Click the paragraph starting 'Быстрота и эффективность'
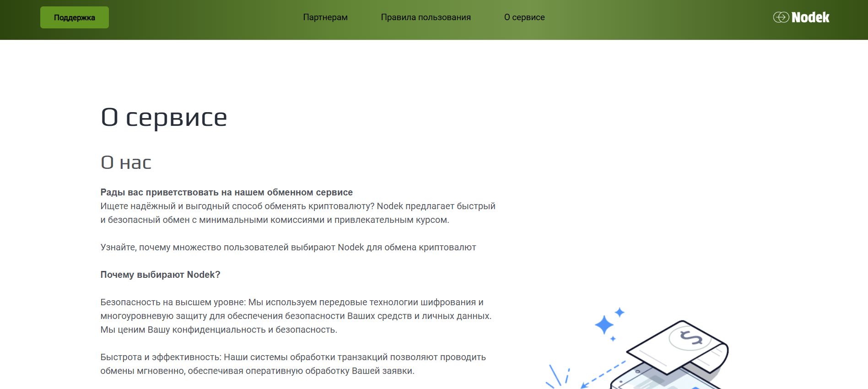The height and width of the screenshot is (389, 868). click(293, 364)
